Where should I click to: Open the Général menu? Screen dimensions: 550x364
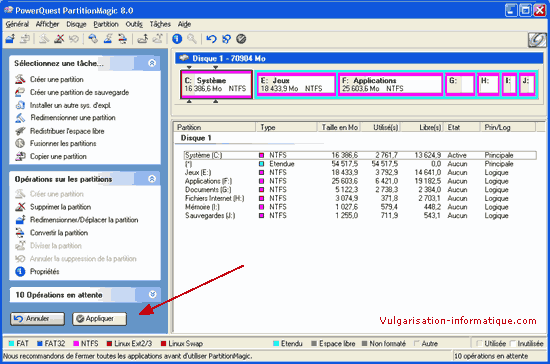(17, 24)
